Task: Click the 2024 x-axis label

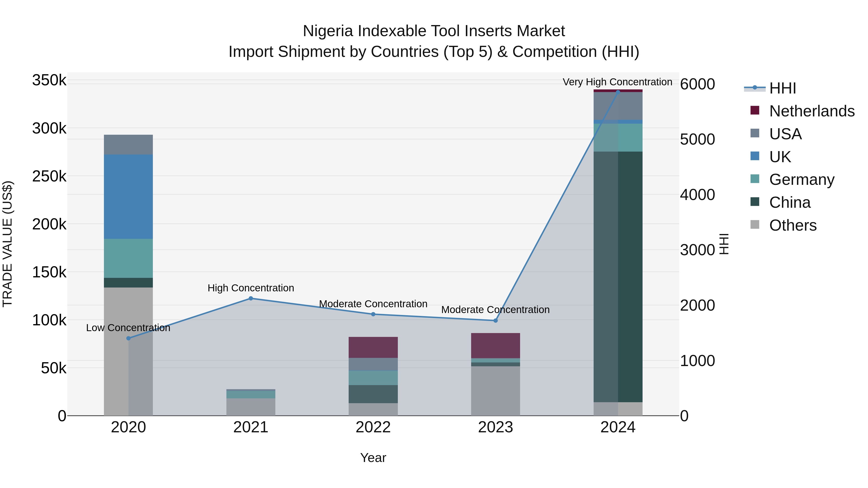Action: [x=618, y=427]
